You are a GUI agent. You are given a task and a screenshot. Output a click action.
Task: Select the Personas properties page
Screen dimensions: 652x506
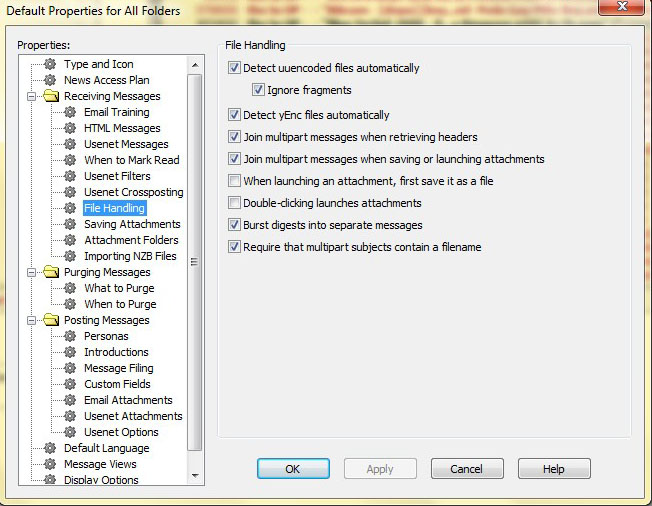106,336
